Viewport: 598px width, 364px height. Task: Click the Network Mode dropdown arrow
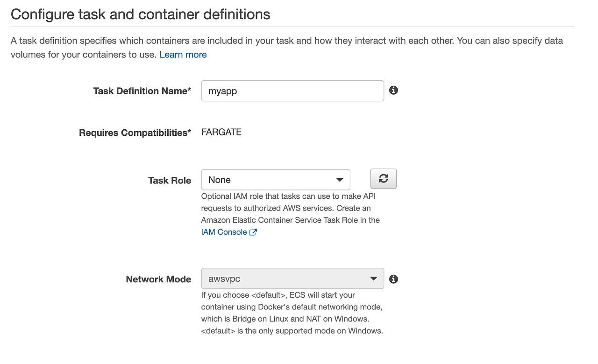coord(373,278)
